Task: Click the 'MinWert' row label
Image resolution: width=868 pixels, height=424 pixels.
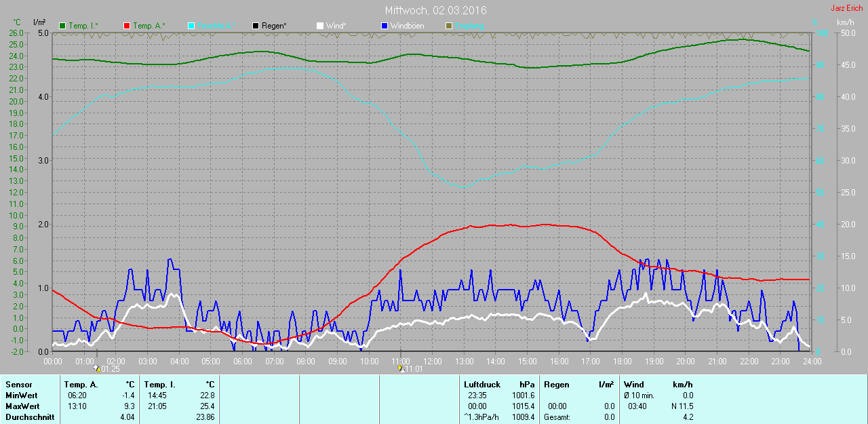Action: pos(21,396)
